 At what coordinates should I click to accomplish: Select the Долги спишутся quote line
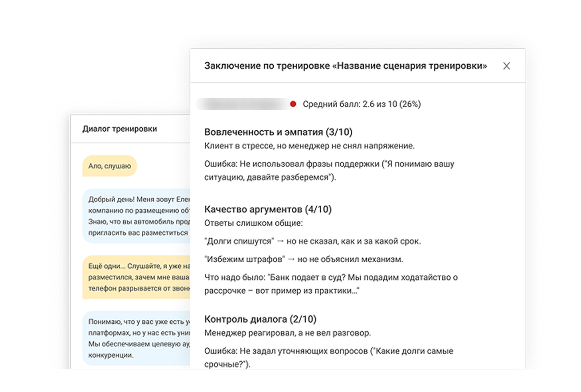(312, 241)
